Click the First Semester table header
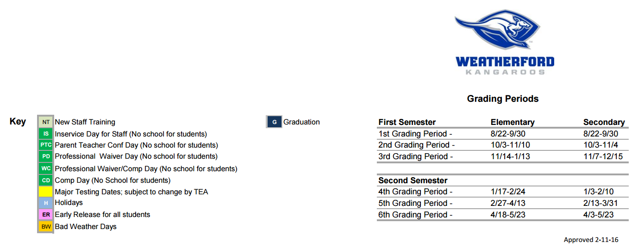 407,122
